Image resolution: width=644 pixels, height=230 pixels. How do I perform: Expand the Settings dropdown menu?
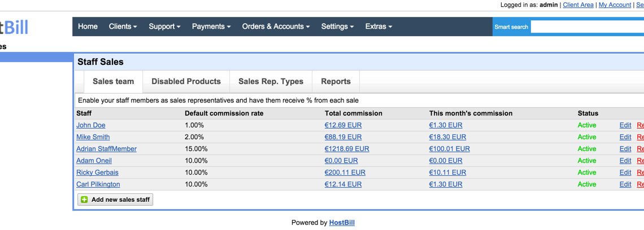[338, 26]
